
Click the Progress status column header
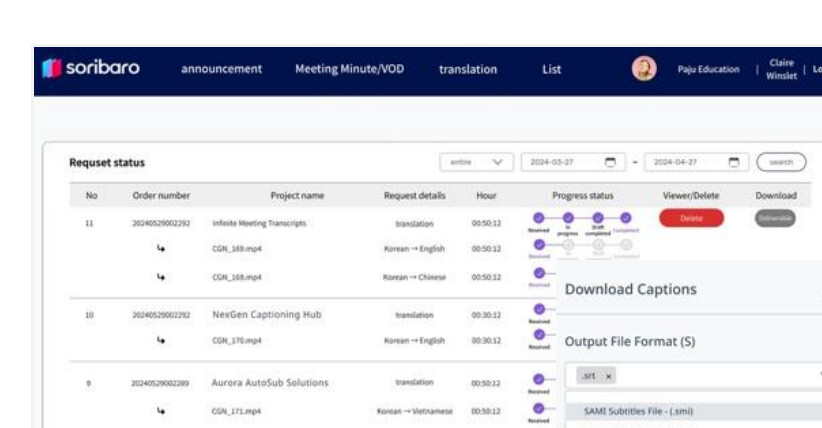(582, 195)
